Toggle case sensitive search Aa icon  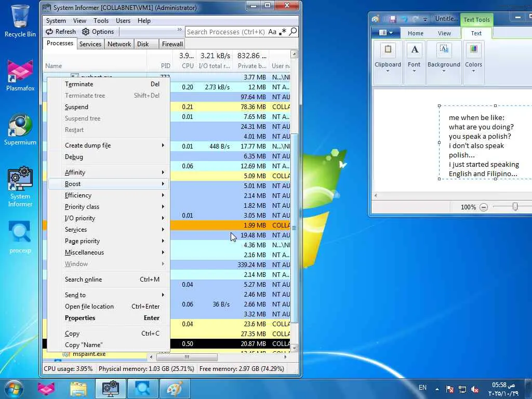[272, 32]
